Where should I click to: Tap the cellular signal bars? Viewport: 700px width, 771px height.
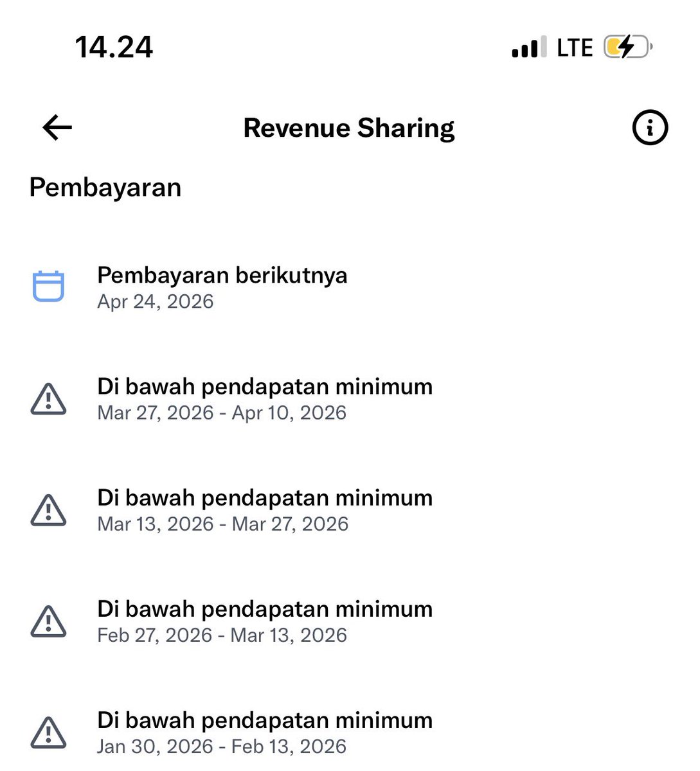click(x=527, y=46)
